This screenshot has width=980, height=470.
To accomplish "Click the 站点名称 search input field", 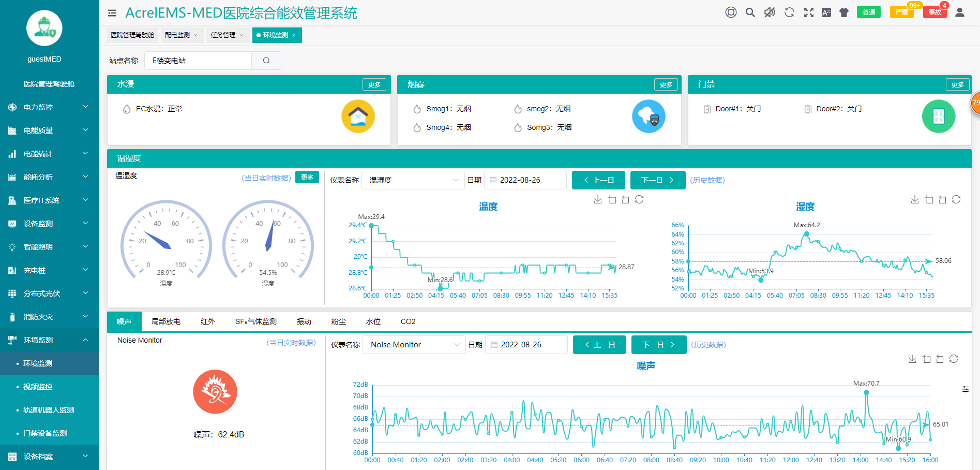I will tap(198, 61).
